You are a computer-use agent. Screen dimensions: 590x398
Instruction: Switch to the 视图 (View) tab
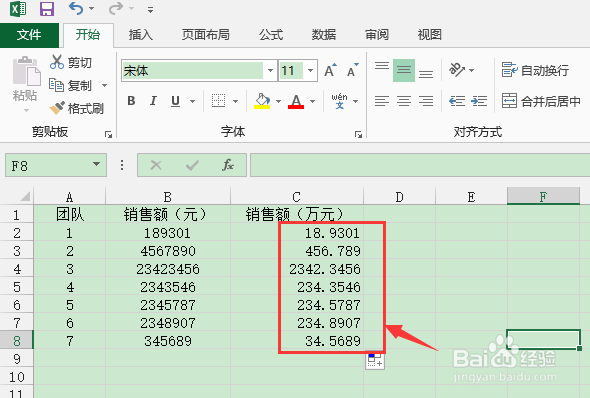coord(429,35)
